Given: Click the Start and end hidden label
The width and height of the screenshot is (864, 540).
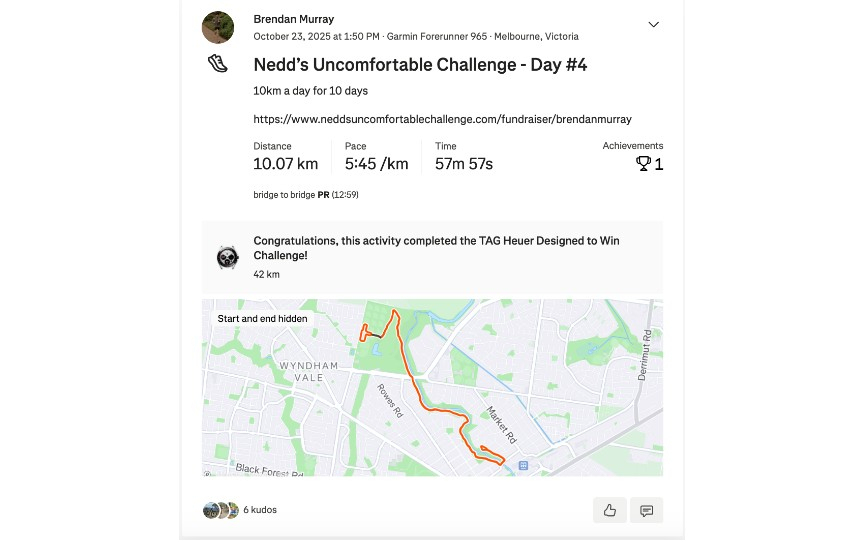Looking at the screenshot, I should [x=262, y=319].
